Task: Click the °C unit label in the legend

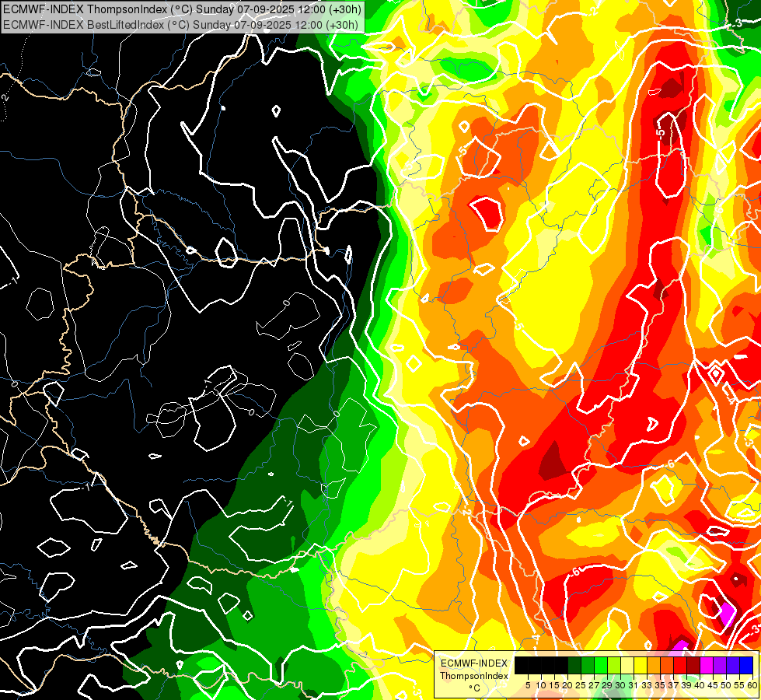Action: click(475, 688)
